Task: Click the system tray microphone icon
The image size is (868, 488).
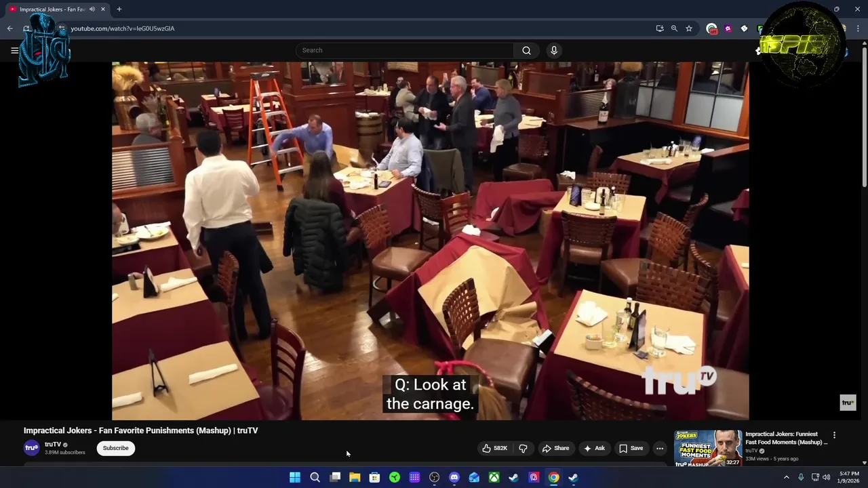Action: tap(801, 477)
